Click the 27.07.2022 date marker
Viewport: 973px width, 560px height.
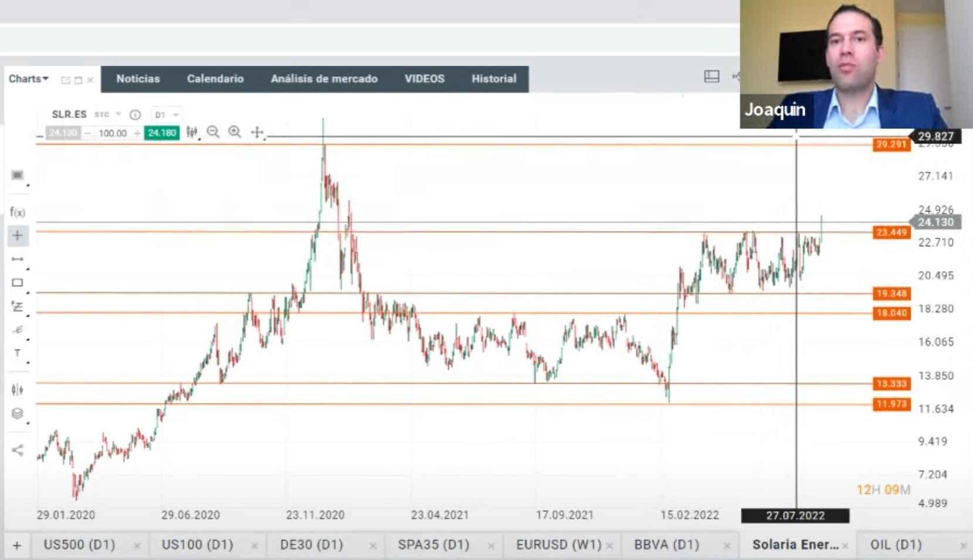click(x=795, y=515)
